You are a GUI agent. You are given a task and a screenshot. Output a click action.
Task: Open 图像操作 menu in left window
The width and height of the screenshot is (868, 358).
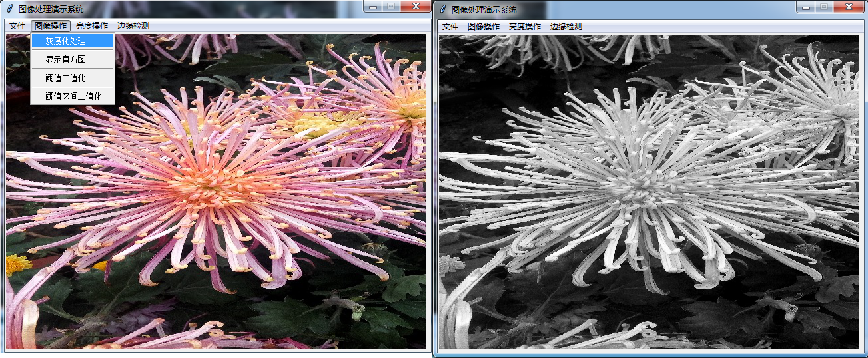click(x=51, y=26)
